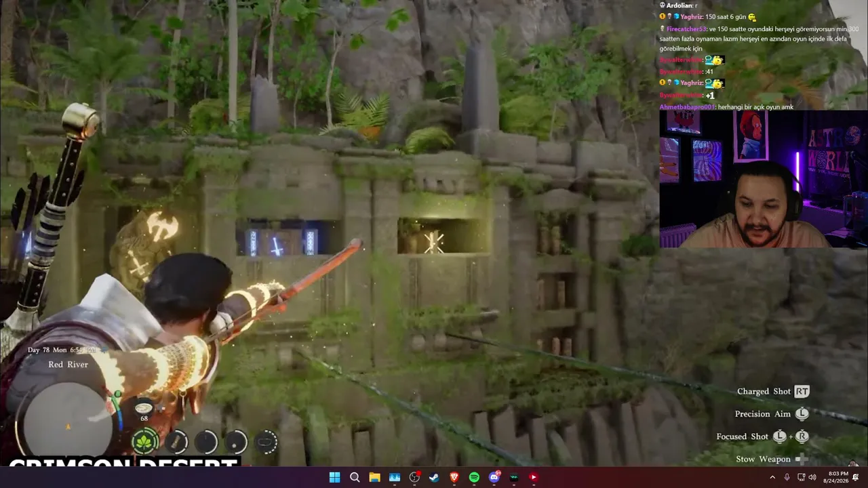
Task: Open File Explorer from the taskbar
Action: click(x=374, y=477)
